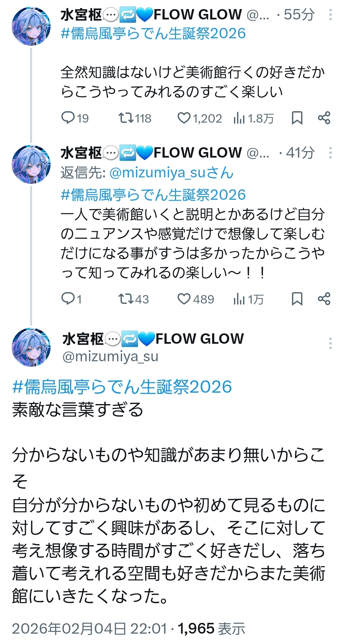Open more options on the 41分 tweet
Viewport: 350px width, 644px height.
tap(330, 153)
